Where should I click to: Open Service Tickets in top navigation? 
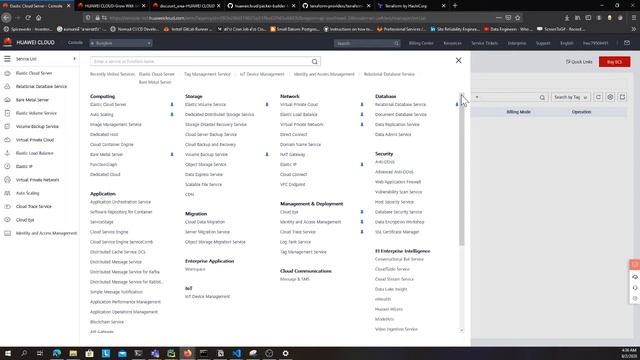tap(484, 43)
